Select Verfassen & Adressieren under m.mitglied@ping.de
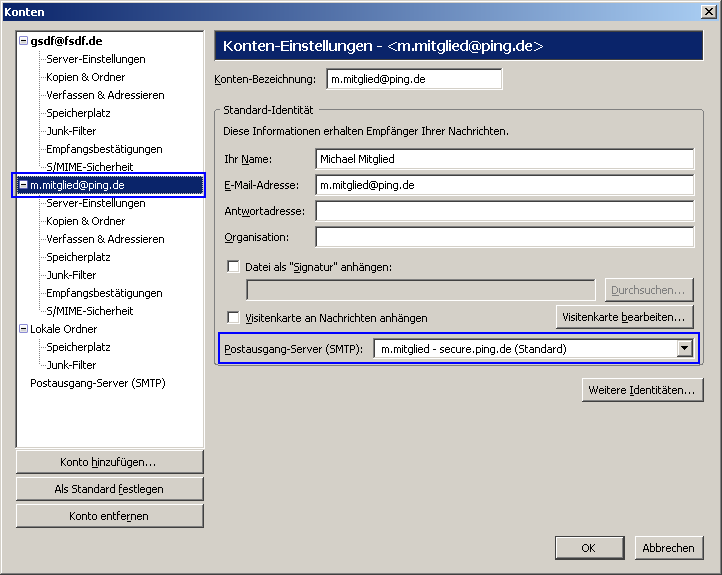722x575 pixels. click(105, 239)
